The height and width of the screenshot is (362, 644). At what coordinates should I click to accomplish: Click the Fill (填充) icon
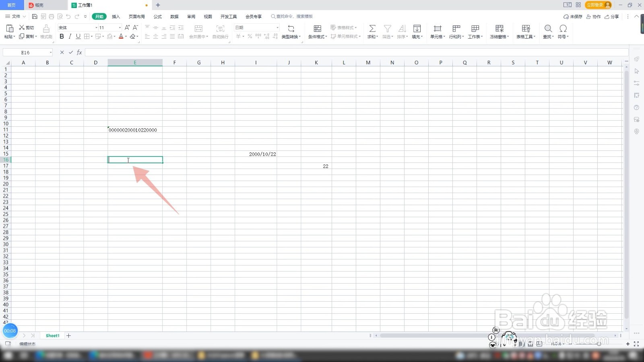tap(417, 29)
